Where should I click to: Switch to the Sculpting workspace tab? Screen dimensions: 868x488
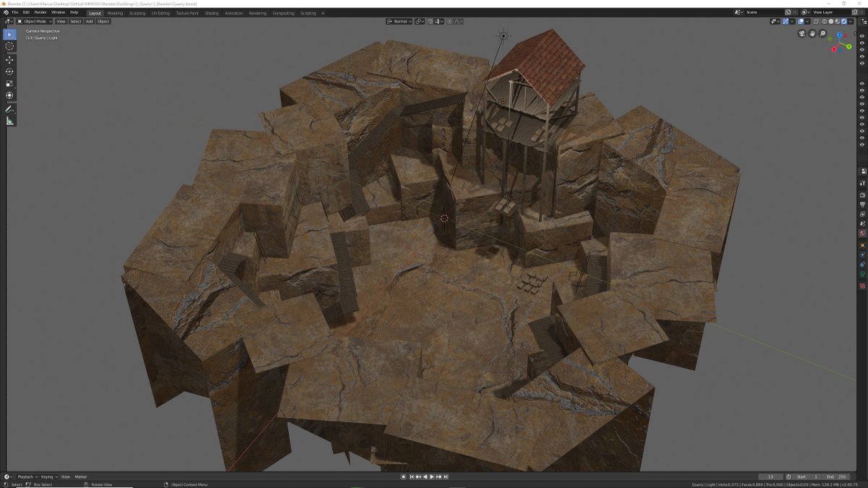tap(137, 13)
